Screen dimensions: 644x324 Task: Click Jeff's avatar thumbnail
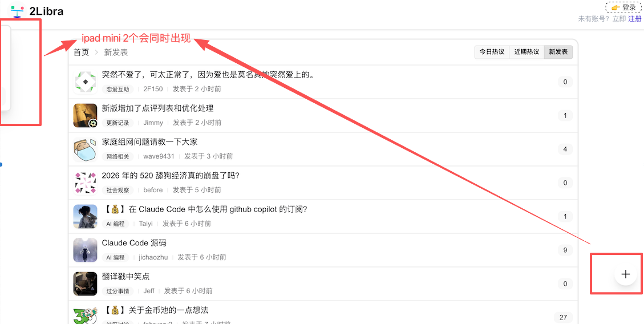pos(86,284)
